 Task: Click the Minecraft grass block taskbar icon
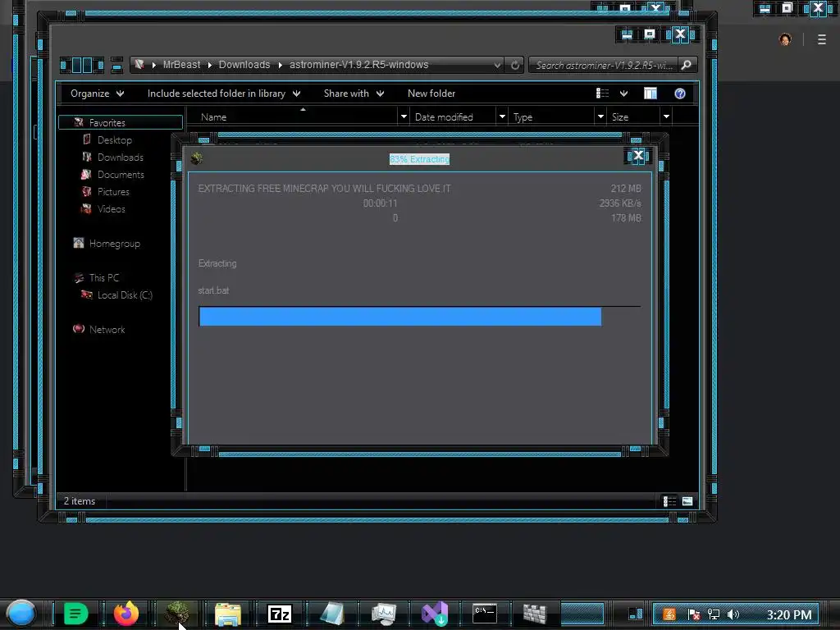click(177, 614)
